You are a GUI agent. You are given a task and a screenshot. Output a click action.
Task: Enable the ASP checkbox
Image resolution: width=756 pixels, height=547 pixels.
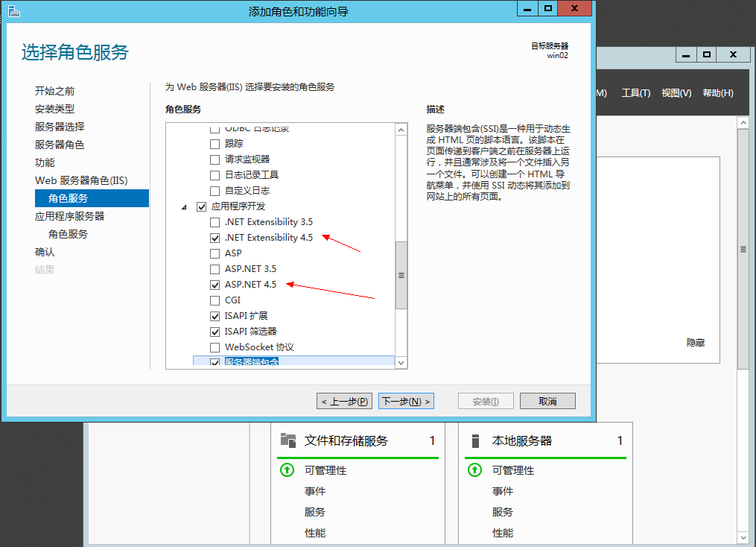(215, 253)
